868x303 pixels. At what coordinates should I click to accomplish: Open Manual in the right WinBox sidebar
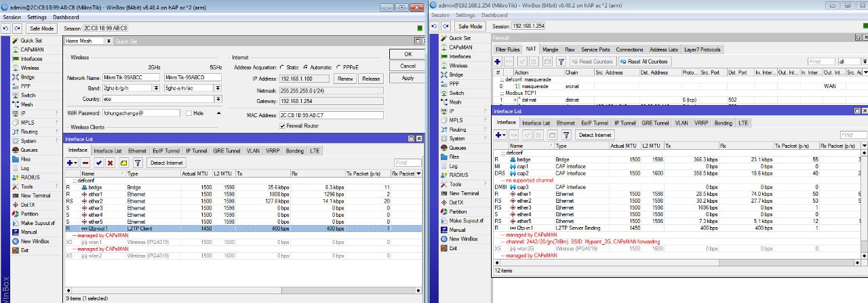[x=458, y=230]
